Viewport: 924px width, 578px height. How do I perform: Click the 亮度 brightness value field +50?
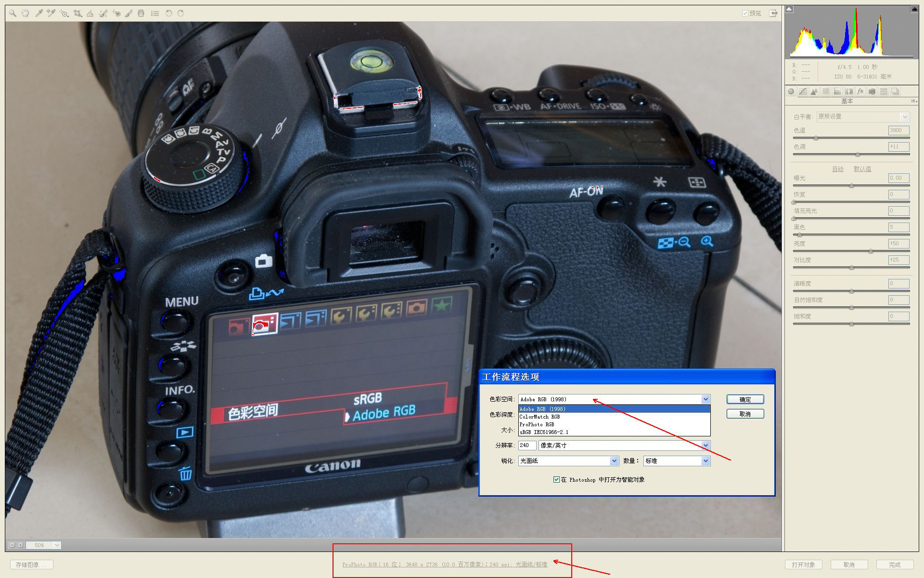pos(898,244)
